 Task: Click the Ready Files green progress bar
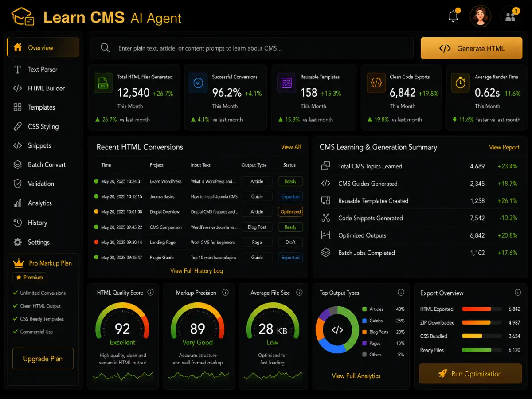click(482, 350)
